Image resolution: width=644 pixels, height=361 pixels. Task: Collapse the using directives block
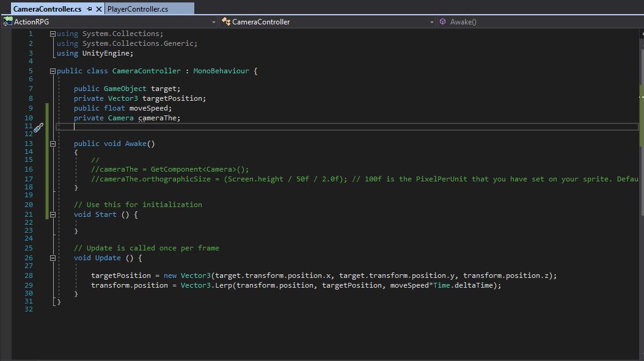[53, 34]
